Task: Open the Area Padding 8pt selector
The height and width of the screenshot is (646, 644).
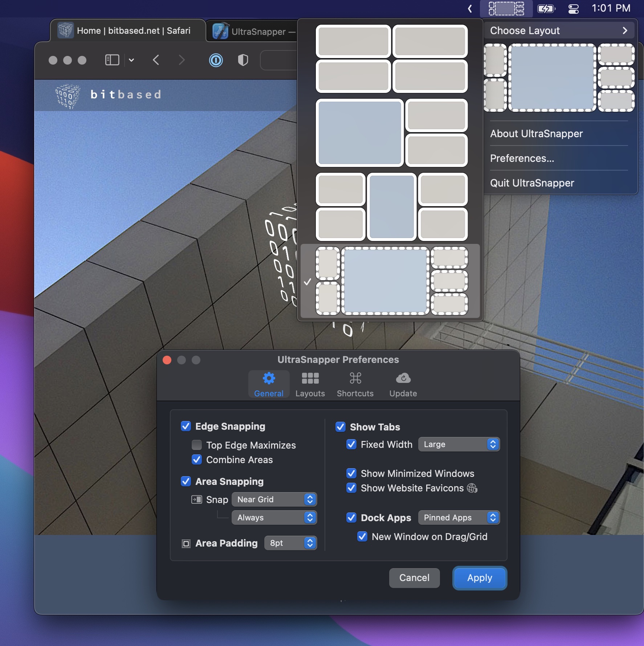Action: tap(290, 543)
